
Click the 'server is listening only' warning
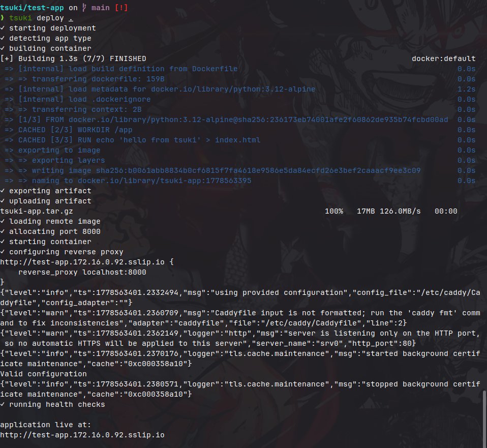click(240, 338)
